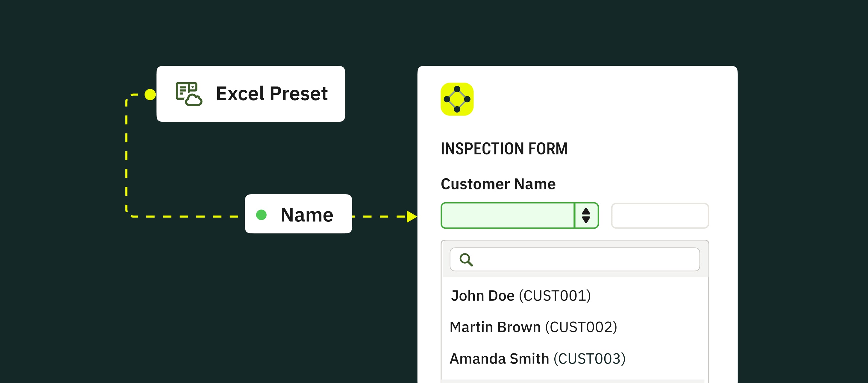Pick Amanda Smith (CUST003) in the list
This screenshot has width=868, height=383.
point(537,358)
